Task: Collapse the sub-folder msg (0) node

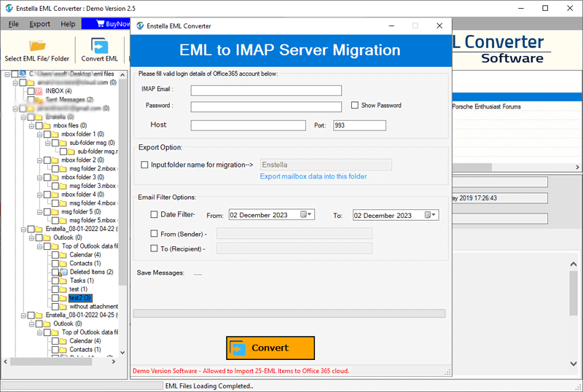Action: coord(47,143)
